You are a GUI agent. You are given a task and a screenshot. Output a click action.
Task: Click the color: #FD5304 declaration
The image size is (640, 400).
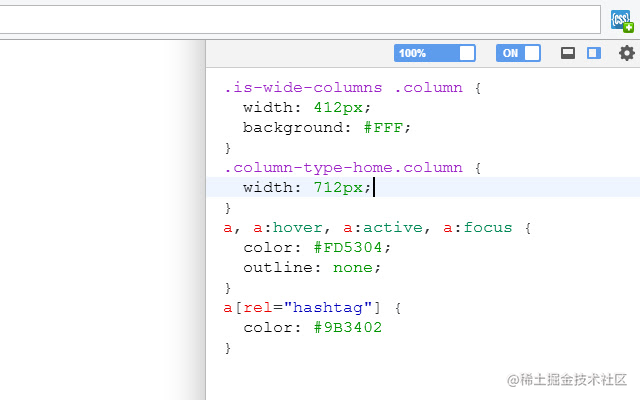[317, 248]
